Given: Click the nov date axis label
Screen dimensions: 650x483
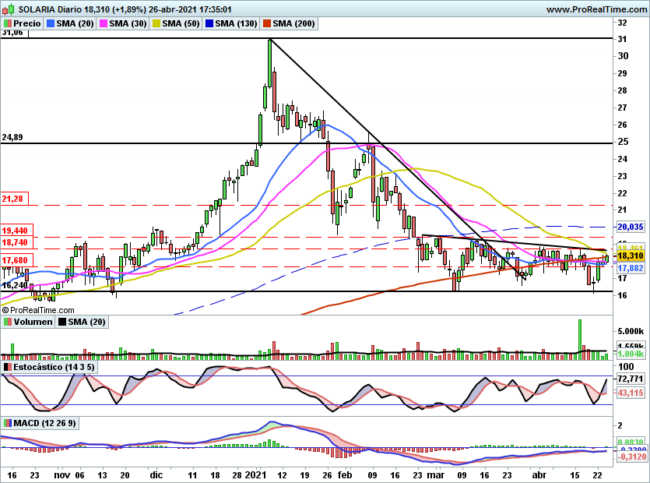Looking at the screenshot, I should [x=62, y=475].
